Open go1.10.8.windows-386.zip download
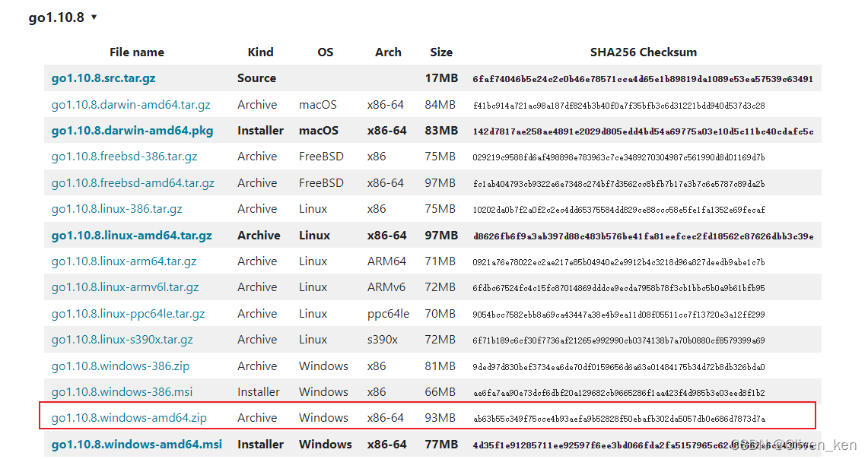This screenshot has height=459, width=868. coord(120,366)
